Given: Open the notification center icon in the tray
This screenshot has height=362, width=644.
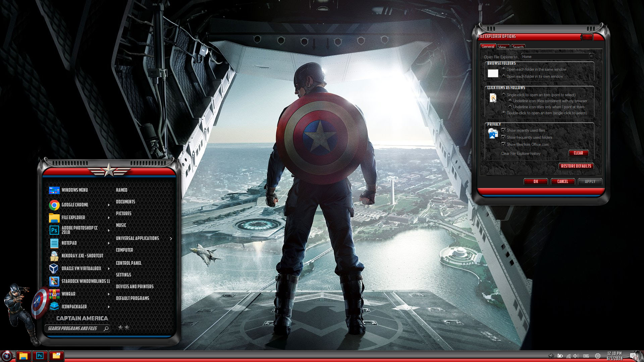Looking at the screenshot, I should click(x=633, y=356).
